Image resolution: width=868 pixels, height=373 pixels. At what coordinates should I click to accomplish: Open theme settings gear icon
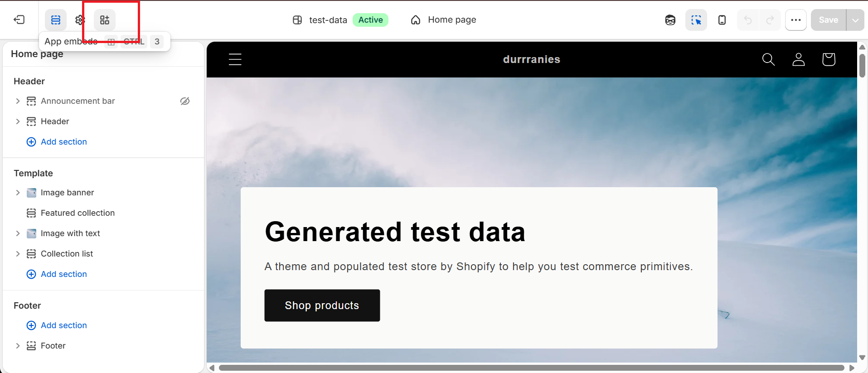pyautogui.click(x=80, y=20)
